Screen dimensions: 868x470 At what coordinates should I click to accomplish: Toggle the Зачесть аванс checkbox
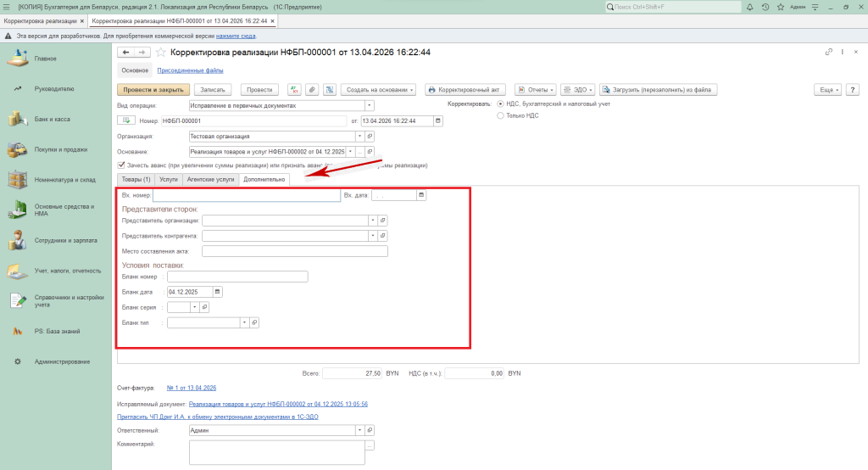pos(122,165)
